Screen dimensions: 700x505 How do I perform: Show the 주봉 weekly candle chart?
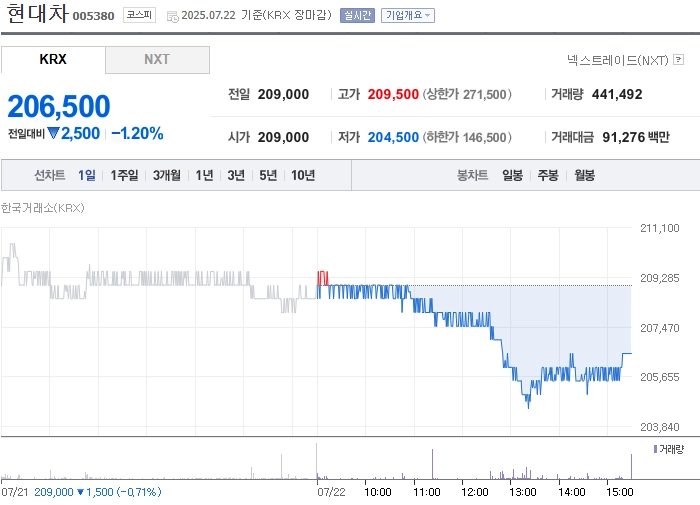(x=548, y=175)
